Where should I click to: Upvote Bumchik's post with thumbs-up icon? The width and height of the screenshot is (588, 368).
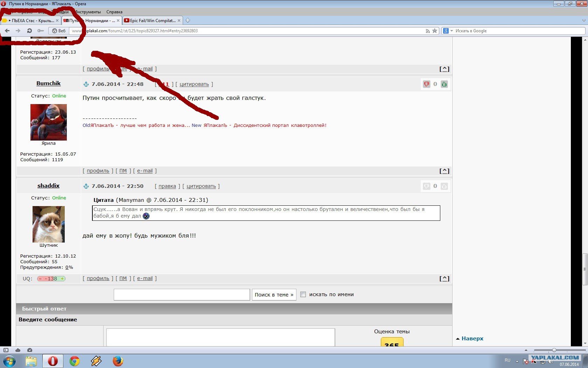[444, 84]
